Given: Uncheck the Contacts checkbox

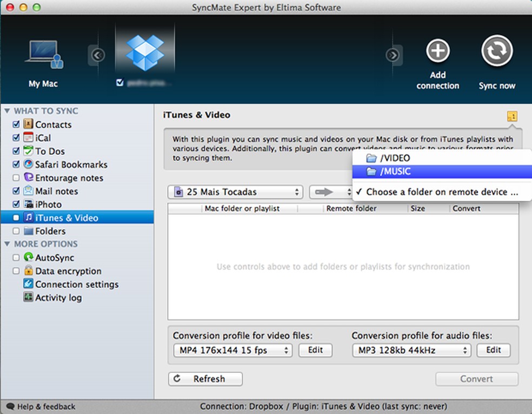Looking at the screenshot, I should (x=16, y=124).
